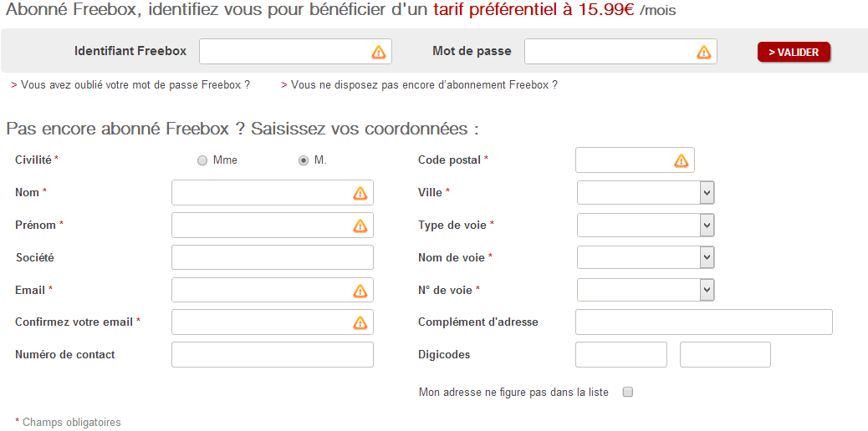Click warning icon in Prénom field
This screenshot has height=431, width=868.
360,226
